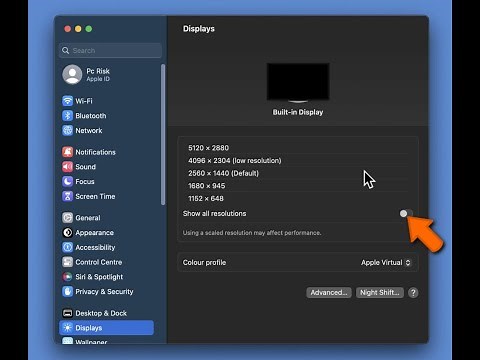Click the Pc Risk account avatar
This screenshot has width=480, height=360.
[72, 74]
